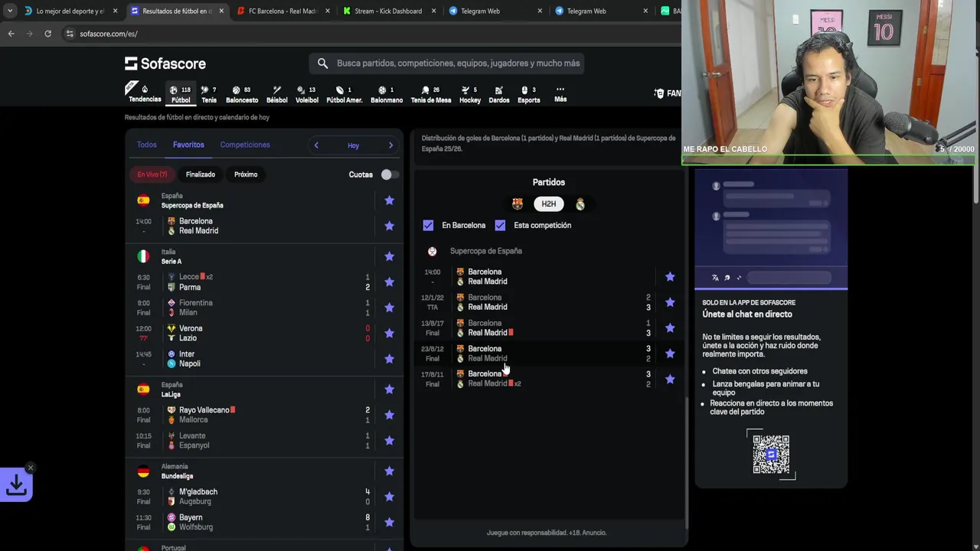This screenshot has width=980, height=551.
Task: Unfavorite Barcelona vs Real Madrid match in list
Action: [x=389, y=226]
